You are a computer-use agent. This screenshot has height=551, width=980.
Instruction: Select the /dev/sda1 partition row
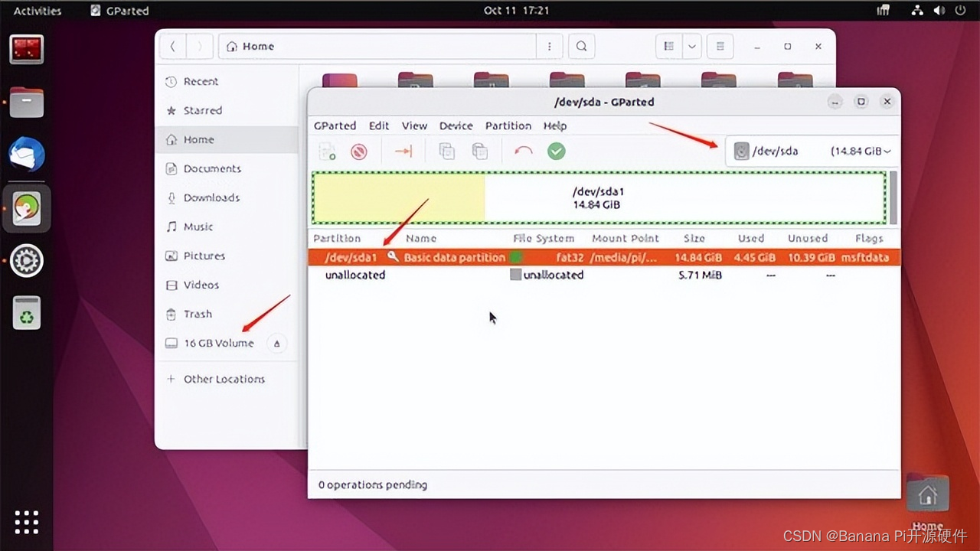(604, 257)
